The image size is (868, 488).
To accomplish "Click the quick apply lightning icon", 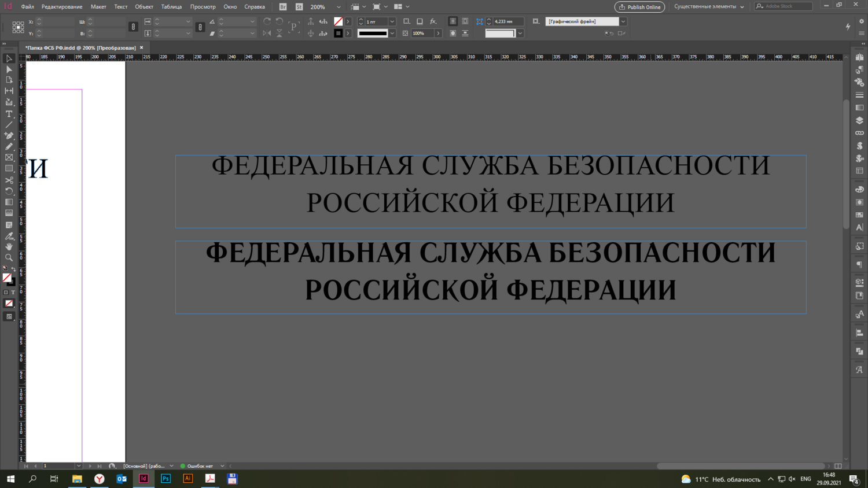I will 848,27.
